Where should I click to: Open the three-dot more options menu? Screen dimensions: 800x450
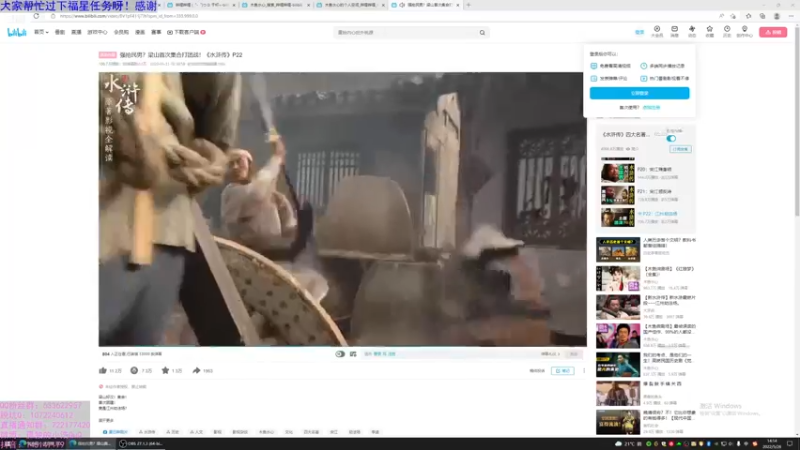coord(584,371)
